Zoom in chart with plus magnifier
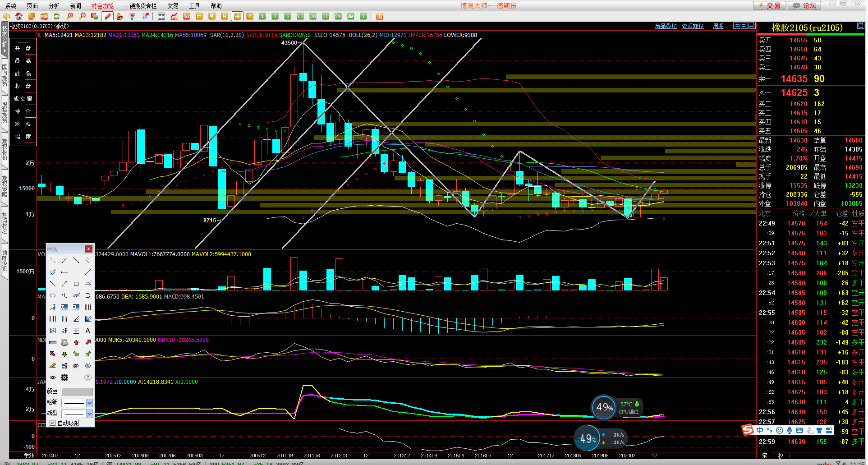868x465 pixels. [x=69, y=16]
